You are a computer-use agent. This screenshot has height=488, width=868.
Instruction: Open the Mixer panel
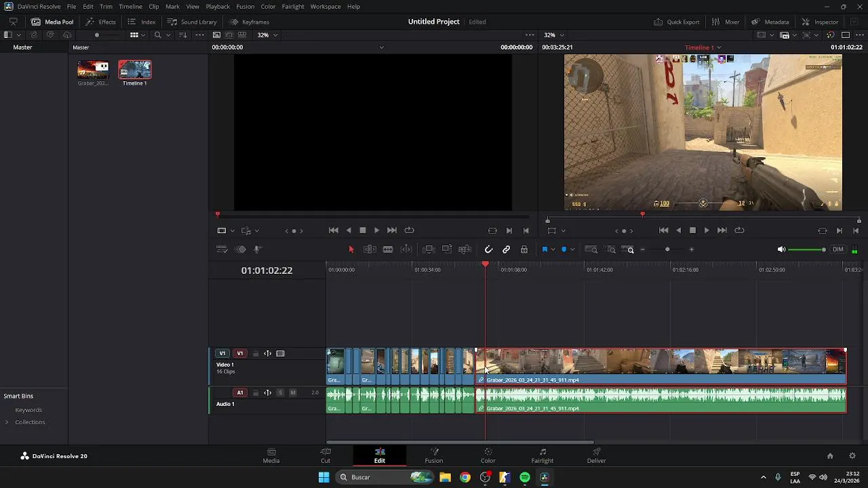tap(726, 22)
